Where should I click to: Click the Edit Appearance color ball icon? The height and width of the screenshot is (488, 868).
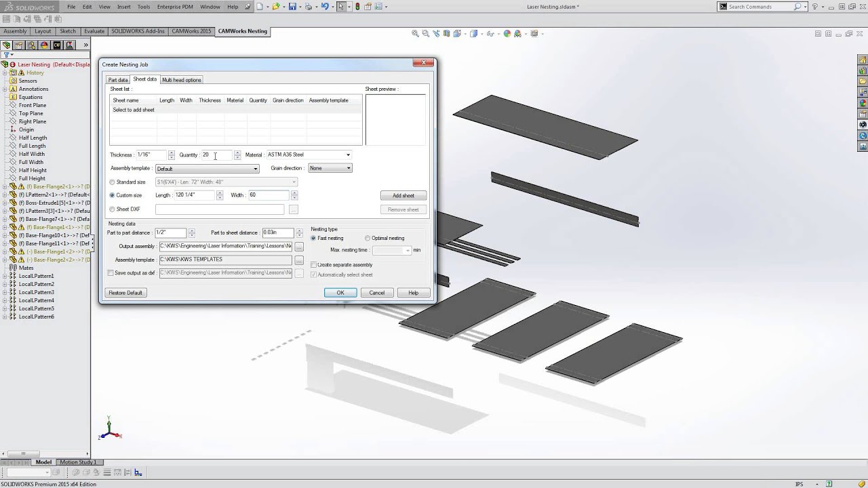point(506,33)
